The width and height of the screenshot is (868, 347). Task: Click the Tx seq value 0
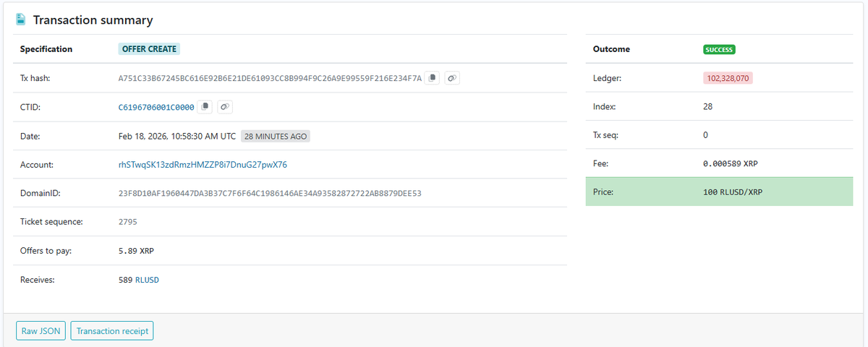point(705,135)
